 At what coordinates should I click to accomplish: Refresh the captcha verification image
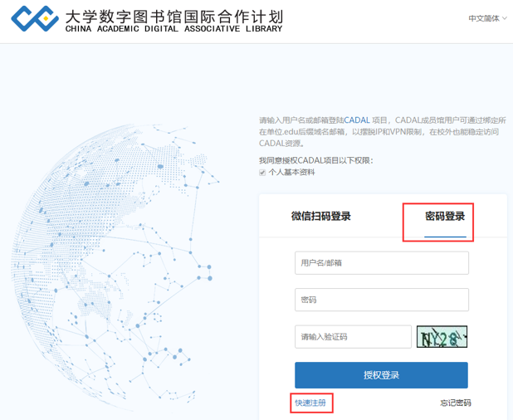click(442, 337)
